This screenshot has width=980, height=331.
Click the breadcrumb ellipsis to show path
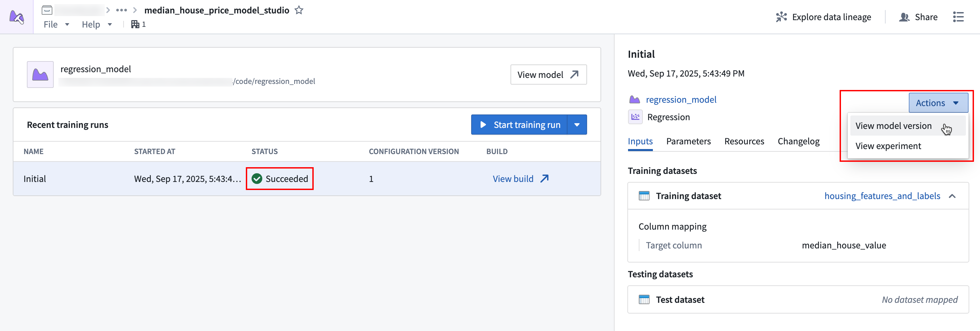click(121, 10)
